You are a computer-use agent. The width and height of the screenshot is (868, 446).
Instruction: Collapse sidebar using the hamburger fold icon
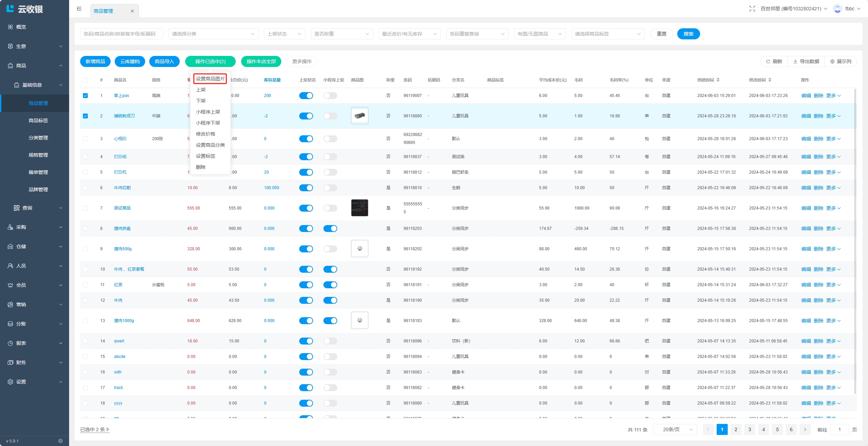(79, 9)
